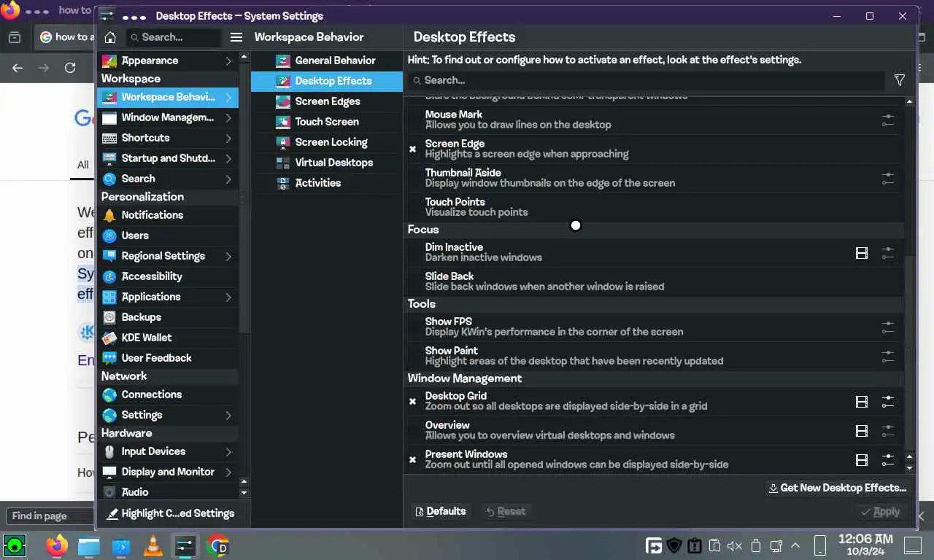
Task: Click the filter icon next to effects search
Action: [900, 80]
